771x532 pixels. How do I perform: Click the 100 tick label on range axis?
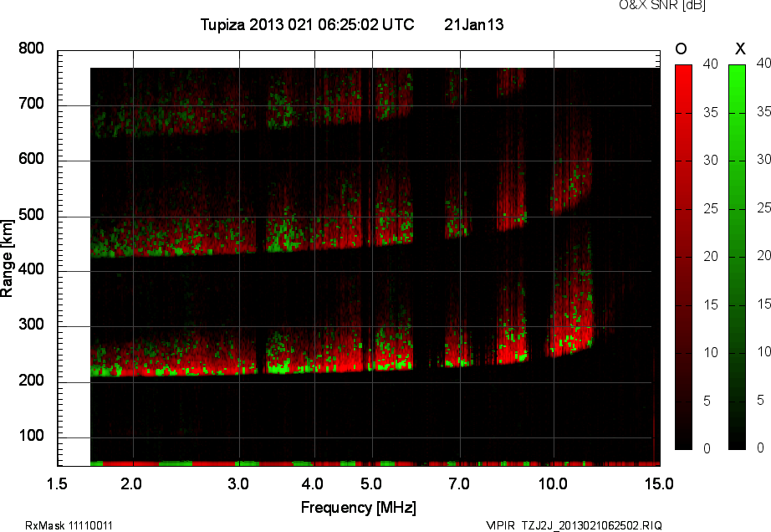(31, 436)
